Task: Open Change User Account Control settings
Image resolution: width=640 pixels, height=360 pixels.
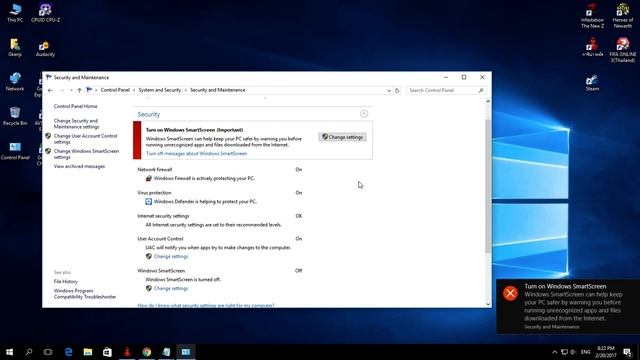Action: pyautogui.click(x=85, y=139)
